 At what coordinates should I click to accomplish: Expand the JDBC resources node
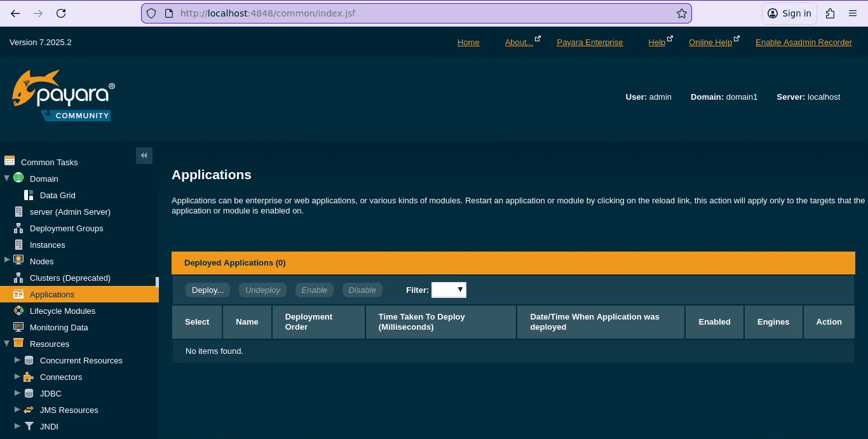(17, 393)
